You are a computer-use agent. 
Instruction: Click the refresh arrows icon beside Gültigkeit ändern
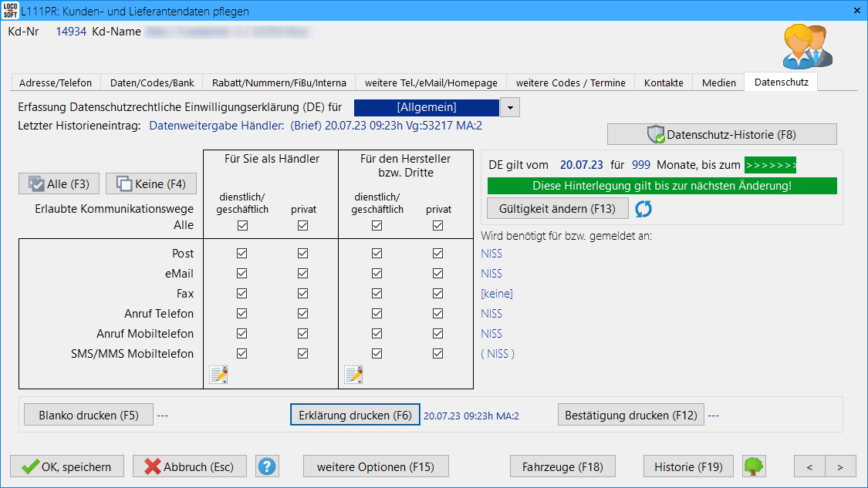645,208
